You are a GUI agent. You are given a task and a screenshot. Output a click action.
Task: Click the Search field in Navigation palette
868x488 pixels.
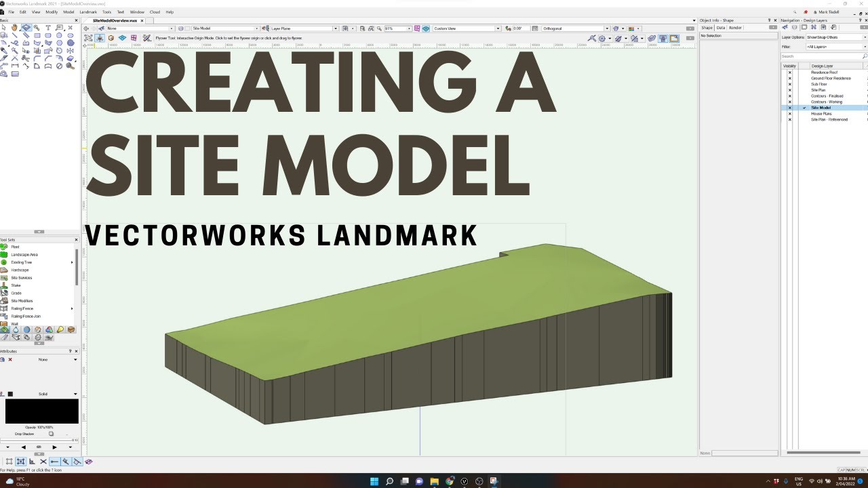(821, 56)
